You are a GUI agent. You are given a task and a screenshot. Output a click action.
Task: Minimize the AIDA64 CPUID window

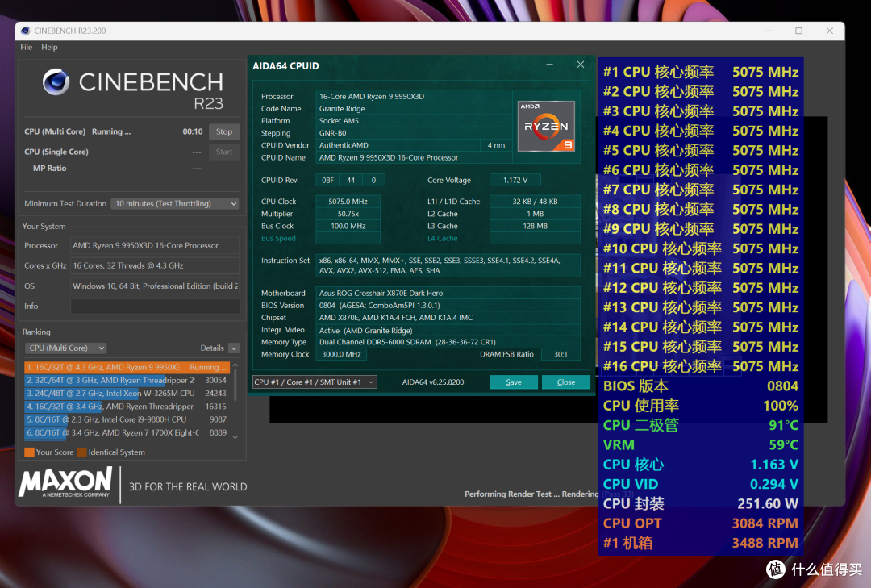549,65
